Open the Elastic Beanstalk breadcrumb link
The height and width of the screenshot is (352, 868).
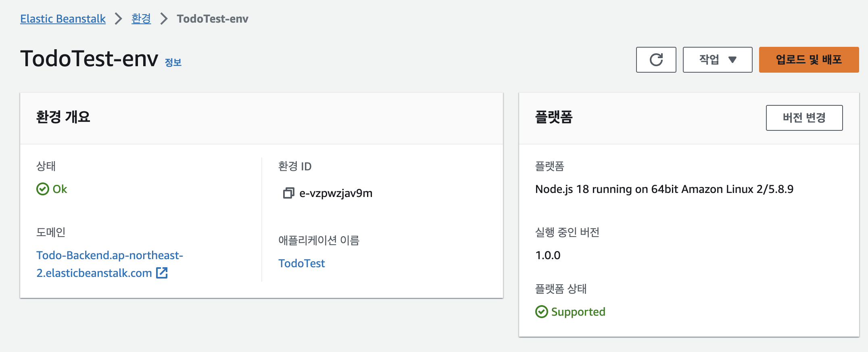[63, 19]
